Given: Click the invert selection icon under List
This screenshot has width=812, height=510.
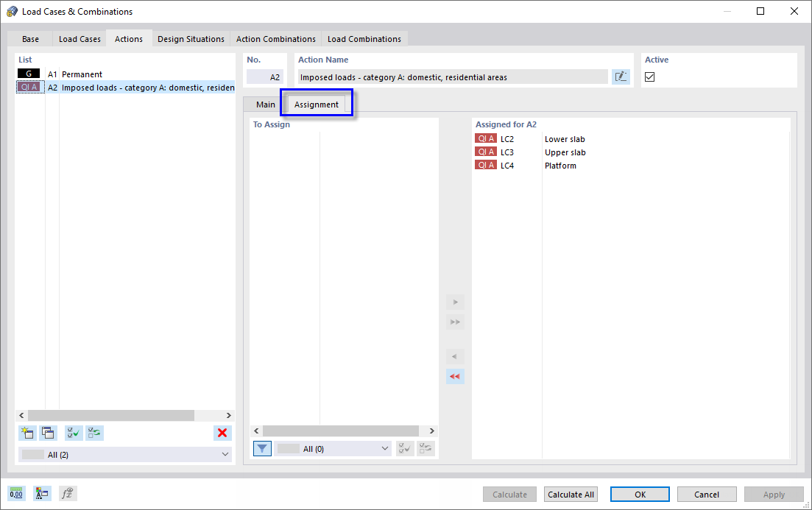Looking at the screenshot, I should click(94, 433).
